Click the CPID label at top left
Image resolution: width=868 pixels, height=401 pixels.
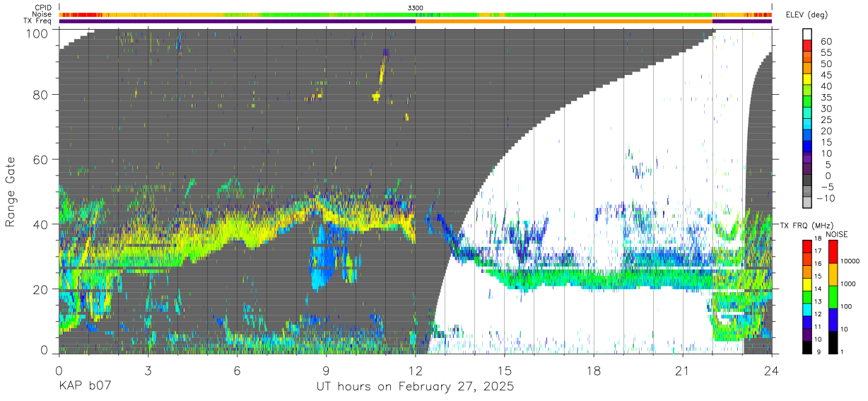pyautogui.click(x=42, y=8)
